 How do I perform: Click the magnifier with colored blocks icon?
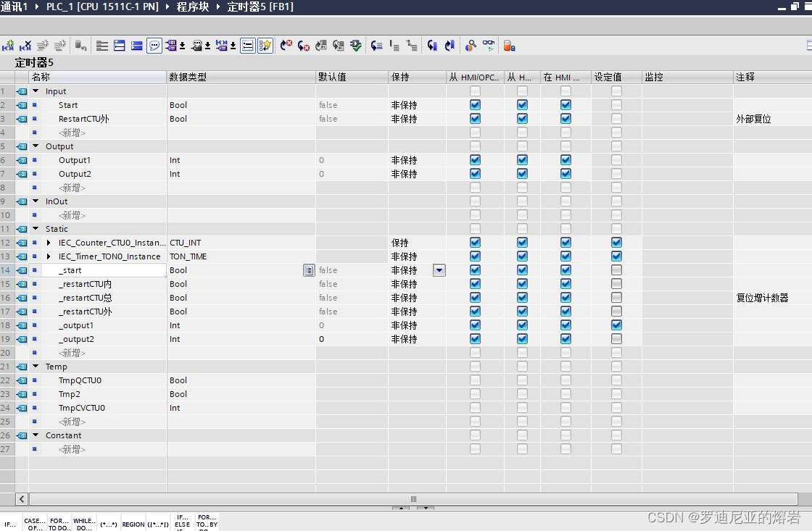click(471, 46)
